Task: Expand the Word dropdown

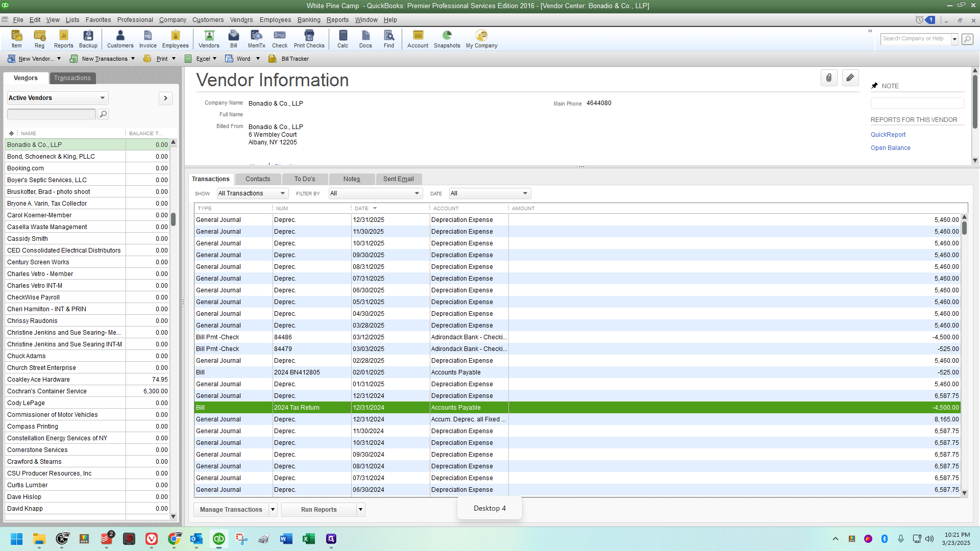Action: point(258,59)
